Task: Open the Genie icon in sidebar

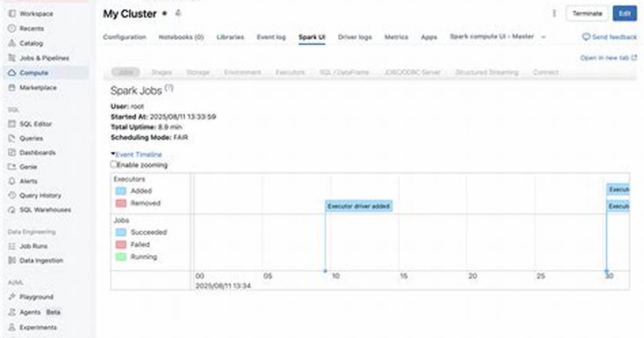Action: (12, 167)
